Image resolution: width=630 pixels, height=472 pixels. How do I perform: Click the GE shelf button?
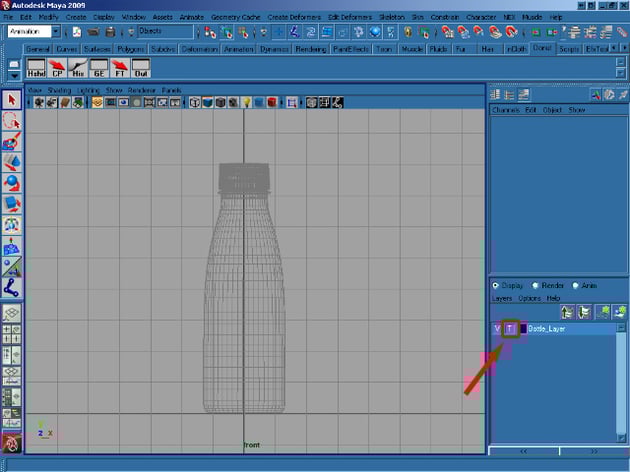pyautogui.click(x=99, y=69)
